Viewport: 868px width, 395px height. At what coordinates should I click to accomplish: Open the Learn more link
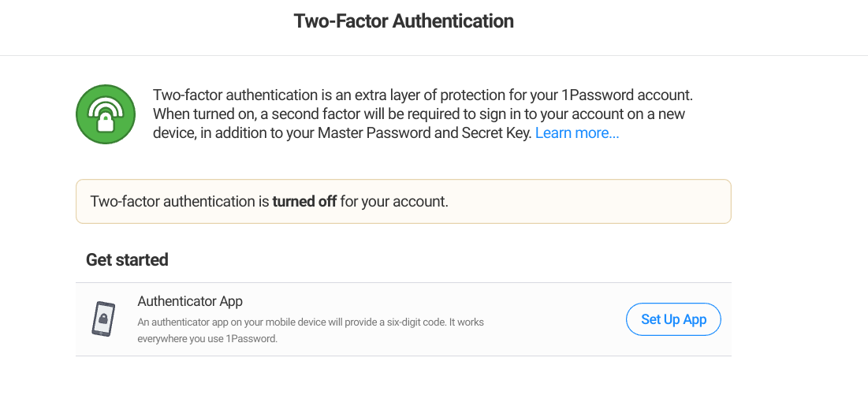tap(577, 132)
